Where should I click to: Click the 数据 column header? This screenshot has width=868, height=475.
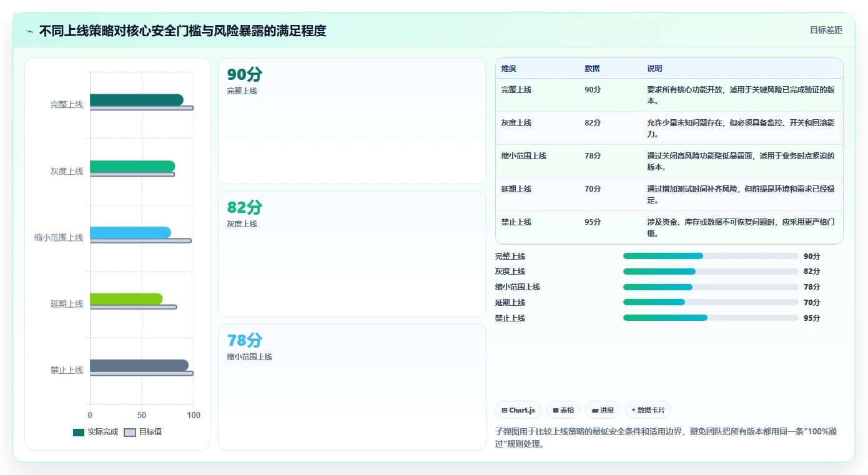pos(592,69)
